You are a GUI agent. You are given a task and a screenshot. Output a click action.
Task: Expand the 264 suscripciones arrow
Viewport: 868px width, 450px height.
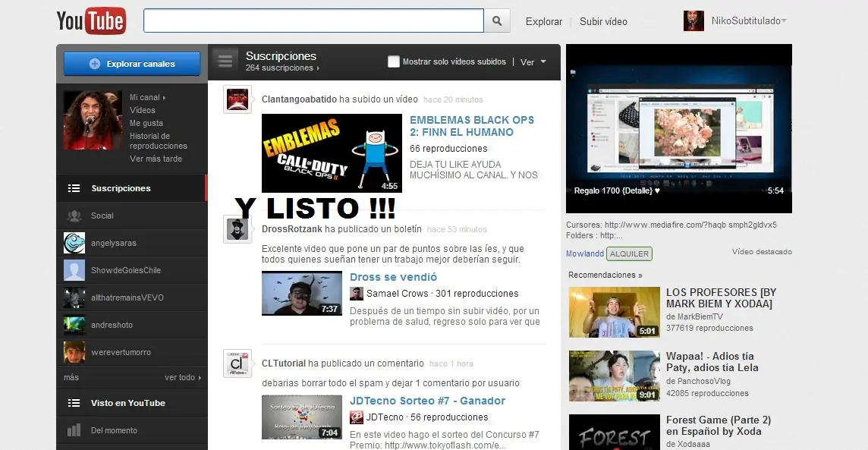click(x=318, y=68)
